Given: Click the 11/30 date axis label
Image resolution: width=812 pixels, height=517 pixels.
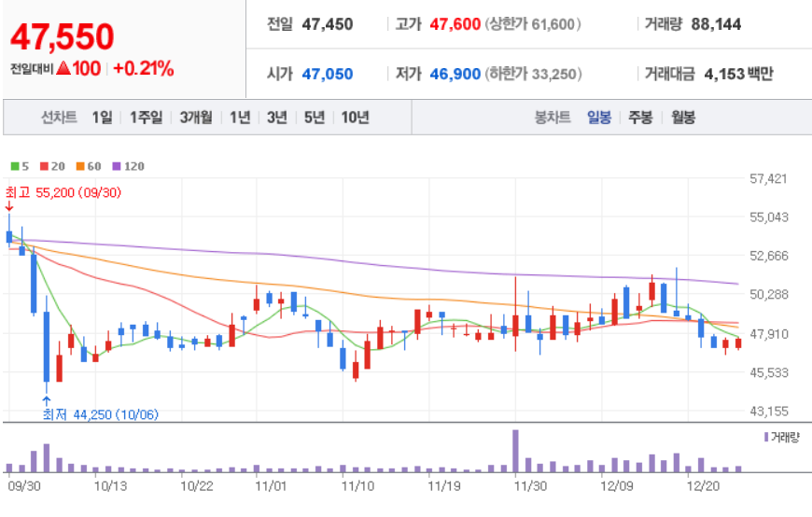Looking at the screenshot, I should [x=530, y=486].
